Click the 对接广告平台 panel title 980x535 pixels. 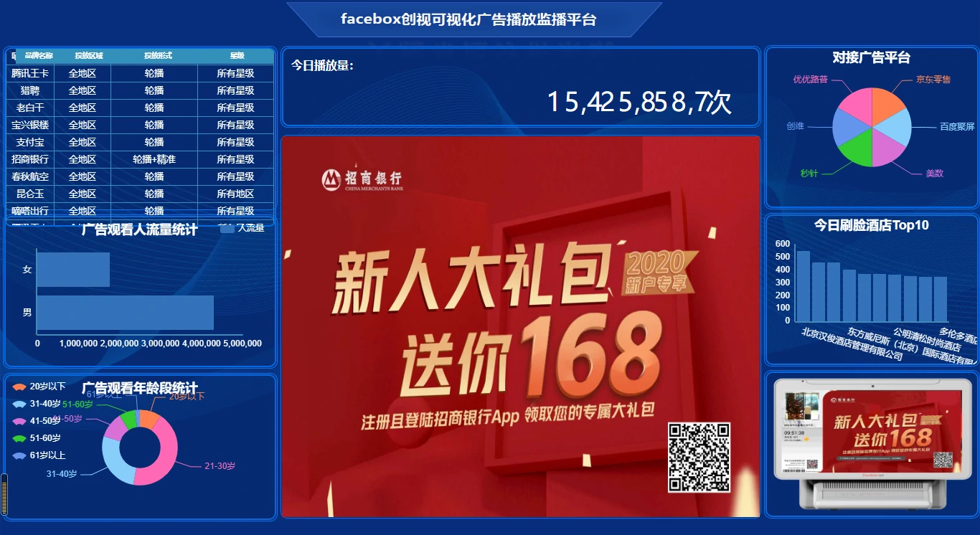[872, 57]
